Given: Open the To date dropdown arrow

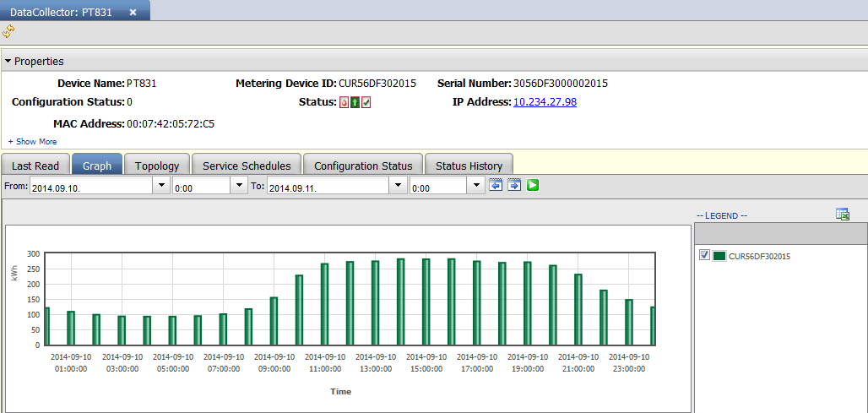Looking at the screenshot, I should [398, 186].
